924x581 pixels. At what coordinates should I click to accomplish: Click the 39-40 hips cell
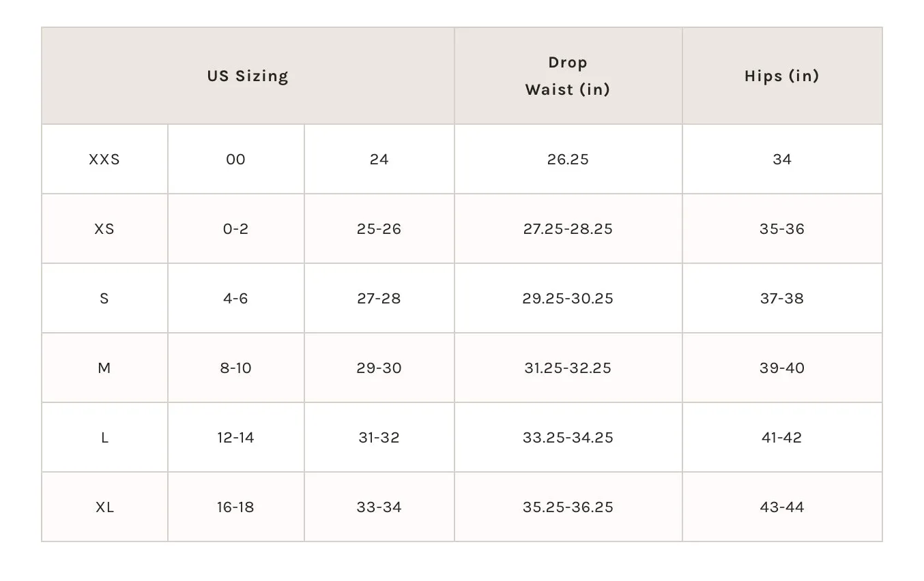pos(782,368)
